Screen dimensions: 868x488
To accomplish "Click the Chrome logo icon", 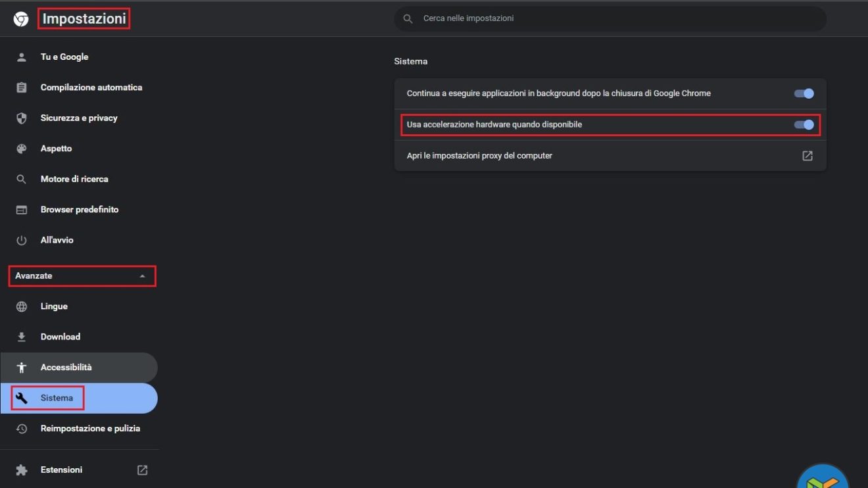I will pos(21,19).
